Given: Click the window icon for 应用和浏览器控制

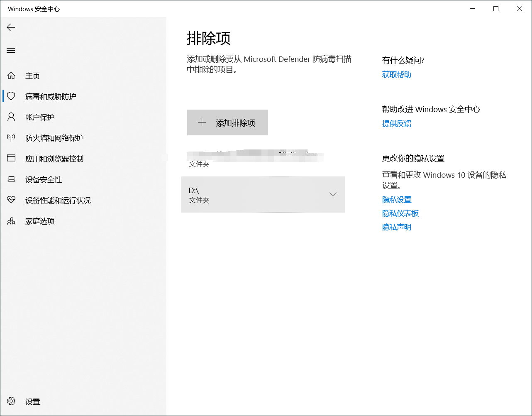Looking at the screenshot, I should coord(11,158).
